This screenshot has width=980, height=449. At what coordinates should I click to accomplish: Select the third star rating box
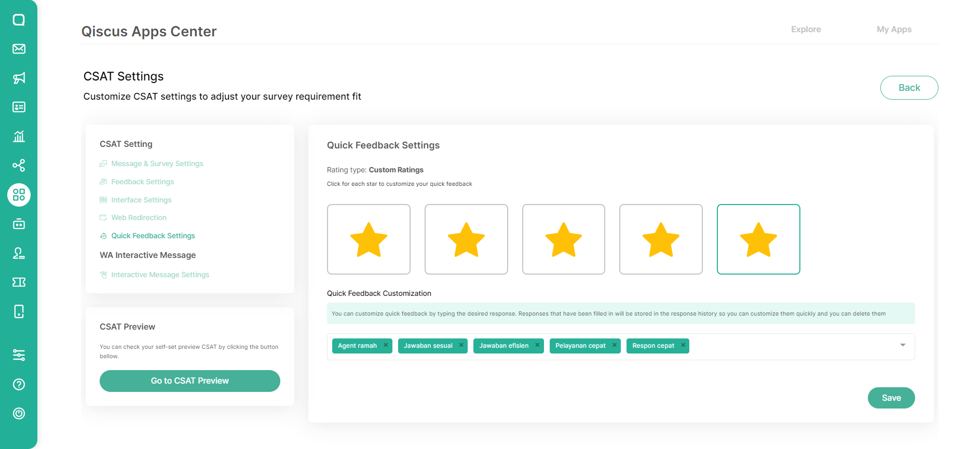[x=563, y=239]
